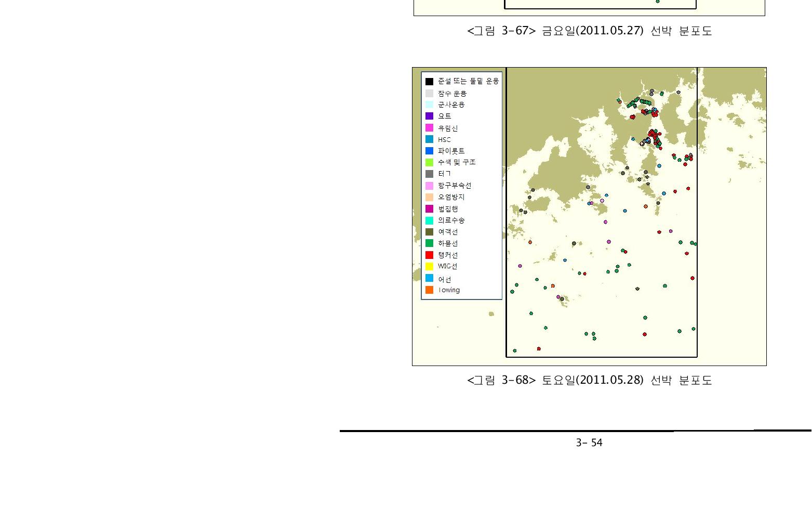Click the blue swatch for 파이롯트

click(x=429, y=151)
